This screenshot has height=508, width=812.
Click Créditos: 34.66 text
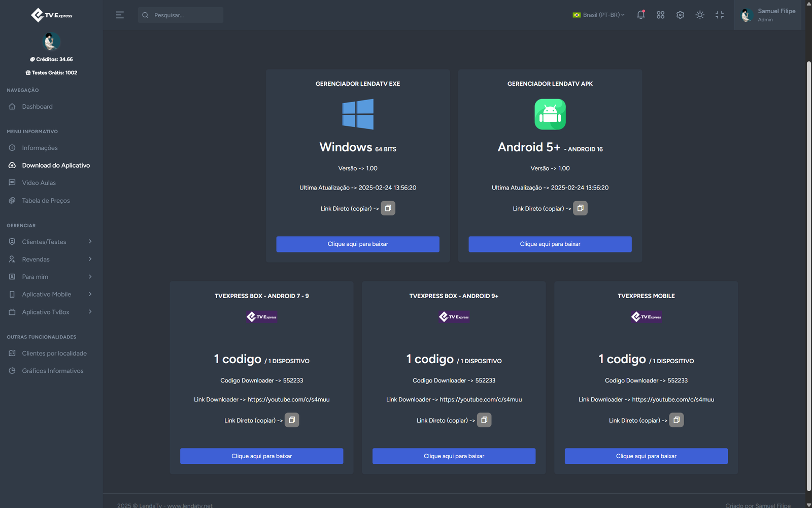(x=51, y=59)
